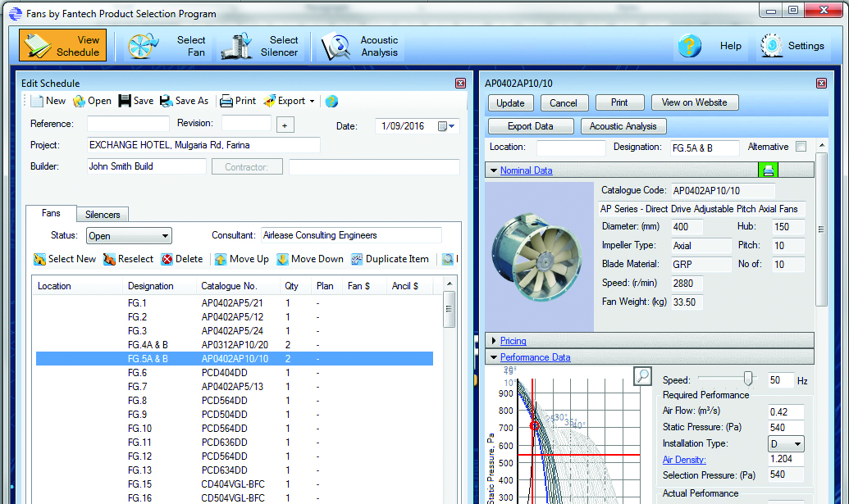Viewport: 849px width, 504px height.
Task: Create a New schedule
Action: (x=48, y=101)
